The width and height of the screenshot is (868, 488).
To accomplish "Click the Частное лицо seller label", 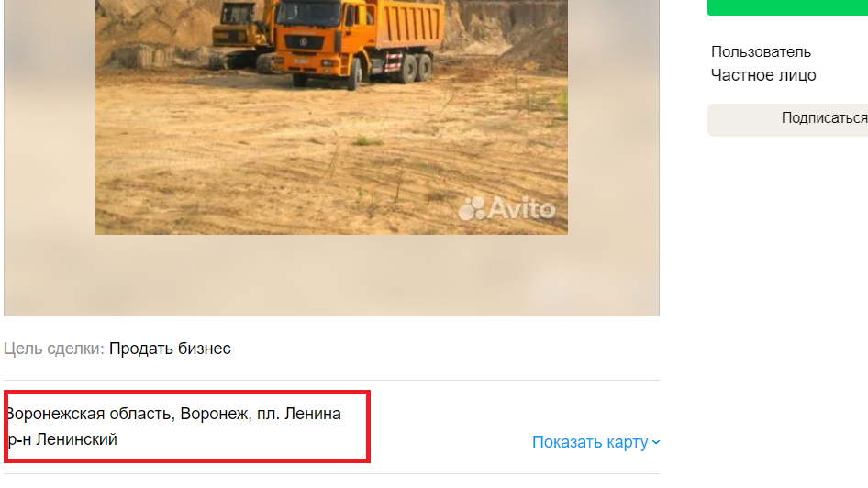I will tap(763, 75).
